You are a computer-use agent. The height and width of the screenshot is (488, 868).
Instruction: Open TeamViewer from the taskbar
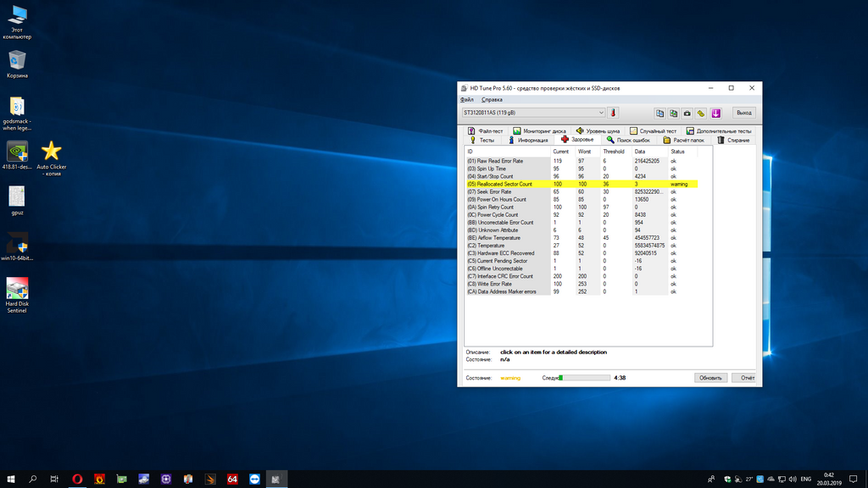coord(254,479)
